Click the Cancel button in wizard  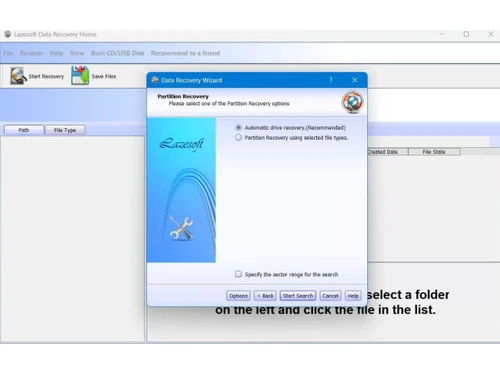[330, 296]
